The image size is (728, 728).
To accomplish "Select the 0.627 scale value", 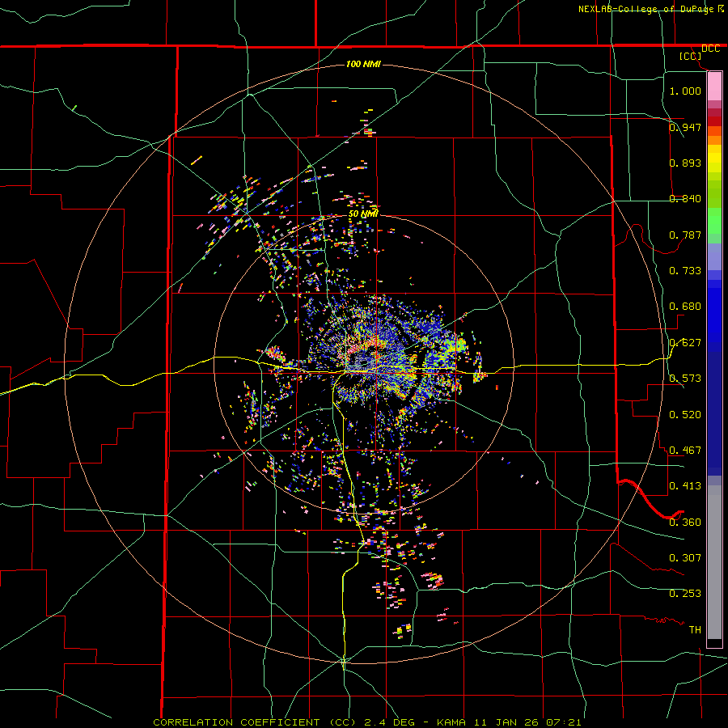I will coord(685,343).
